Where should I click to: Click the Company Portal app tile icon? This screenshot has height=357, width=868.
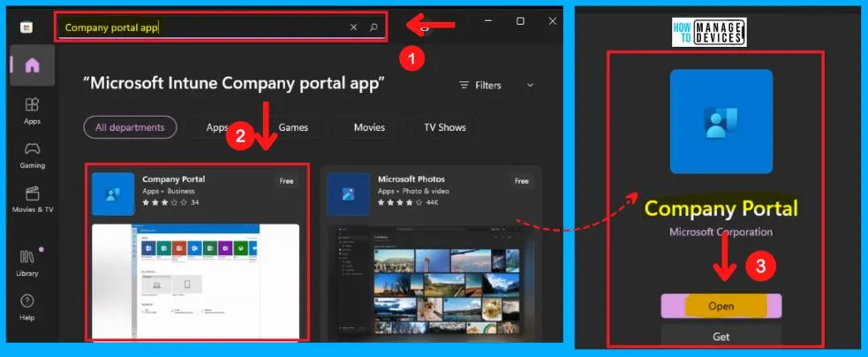(x=113, y=194)
